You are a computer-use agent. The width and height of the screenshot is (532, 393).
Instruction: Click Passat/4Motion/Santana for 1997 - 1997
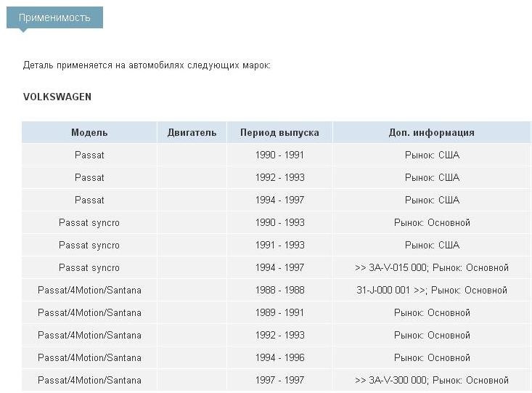coord(89,380)
